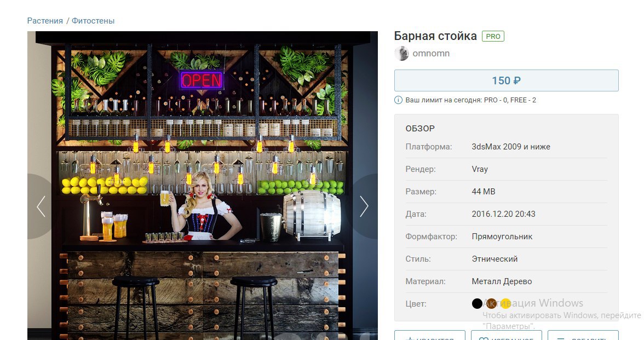Select the yellow color swatch
This screenshot has width=644, height=340.
click(x=505, y=303)
